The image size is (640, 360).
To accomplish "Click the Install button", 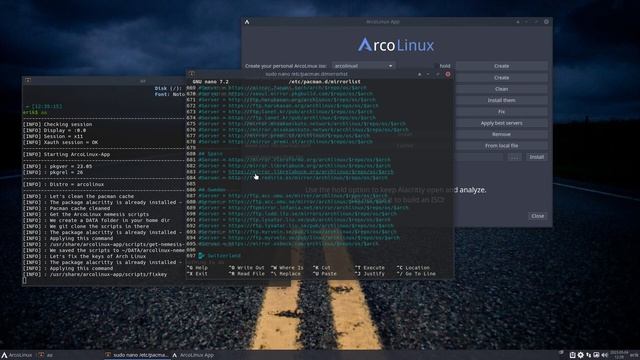I will (536, 157).
